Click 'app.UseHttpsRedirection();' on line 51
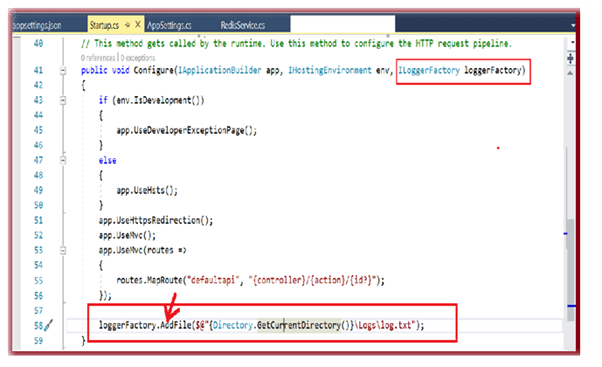Screen dimensions: 602x367 tap(156, 220)
